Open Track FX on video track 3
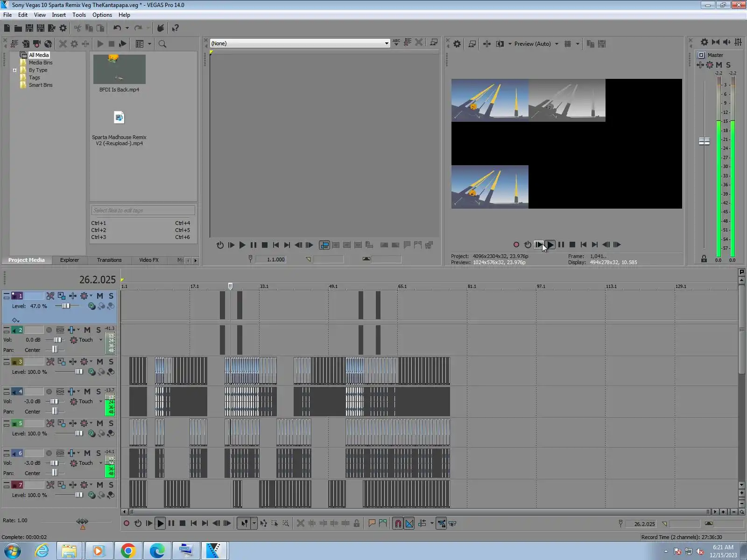Viewport: 747px width, 560px height. pyautogui.click(x=73, y=362)
